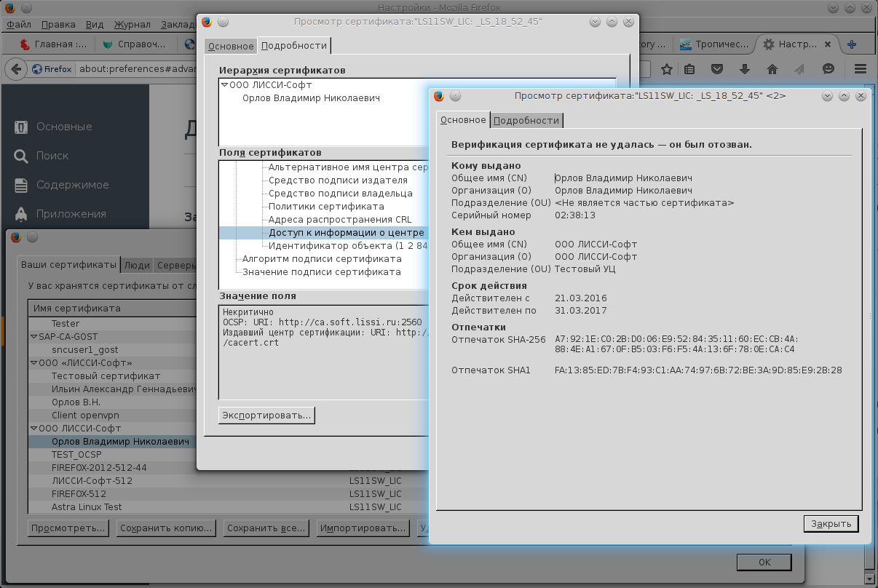Select field Значение подписи сертификата
The image size is (878, 588).
point(321,272)
